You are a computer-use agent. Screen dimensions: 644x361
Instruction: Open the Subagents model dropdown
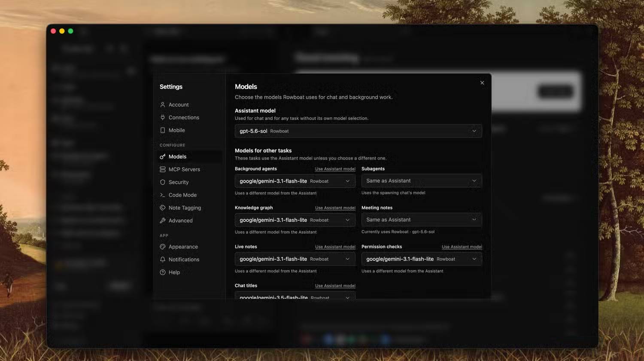(x=422, y=181)
